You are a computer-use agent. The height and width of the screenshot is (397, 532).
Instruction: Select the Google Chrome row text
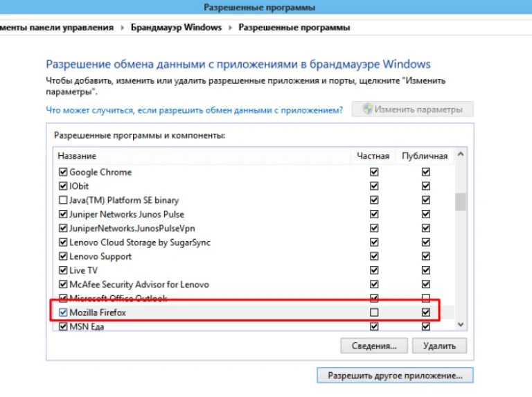coord(100,173)
